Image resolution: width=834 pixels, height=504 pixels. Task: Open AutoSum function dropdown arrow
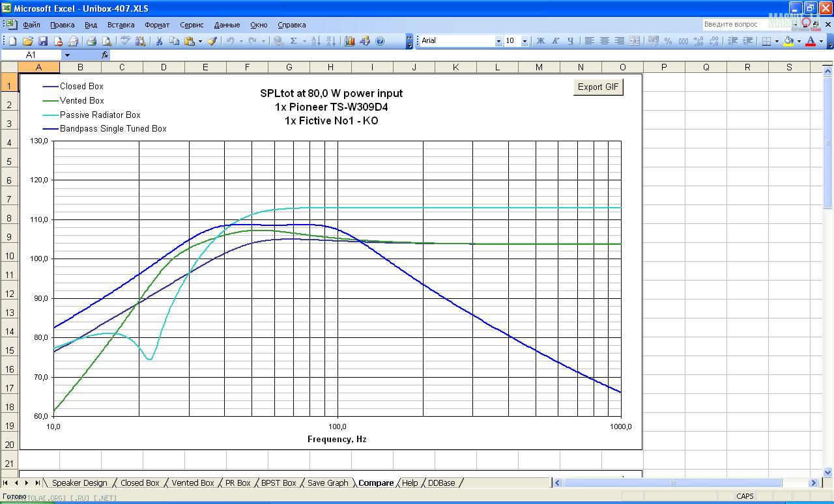[304, 41]
